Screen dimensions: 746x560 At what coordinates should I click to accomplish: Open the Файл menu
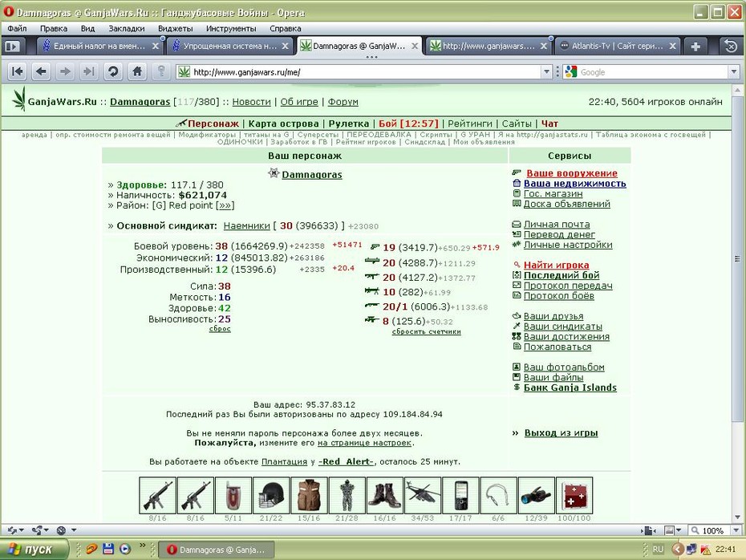tap(17, 29)
